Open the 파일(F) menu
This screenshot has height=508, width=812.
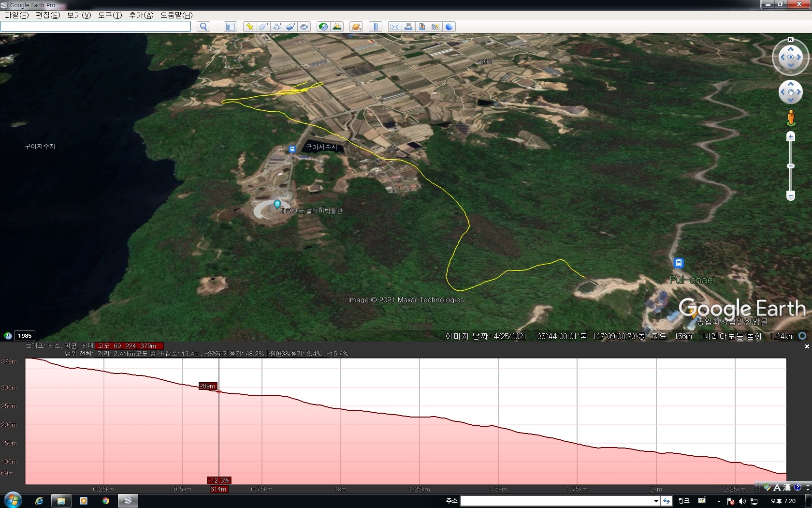point(17,15)
